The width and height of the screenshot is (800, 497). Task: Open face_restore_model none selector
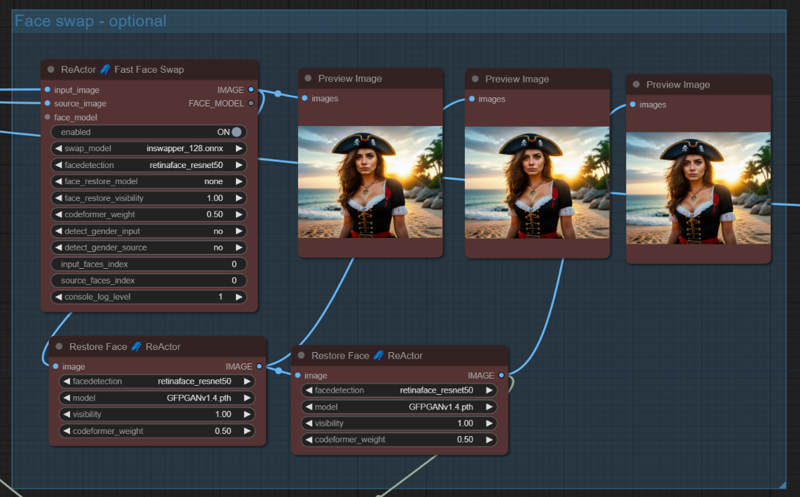coord(149,181)
